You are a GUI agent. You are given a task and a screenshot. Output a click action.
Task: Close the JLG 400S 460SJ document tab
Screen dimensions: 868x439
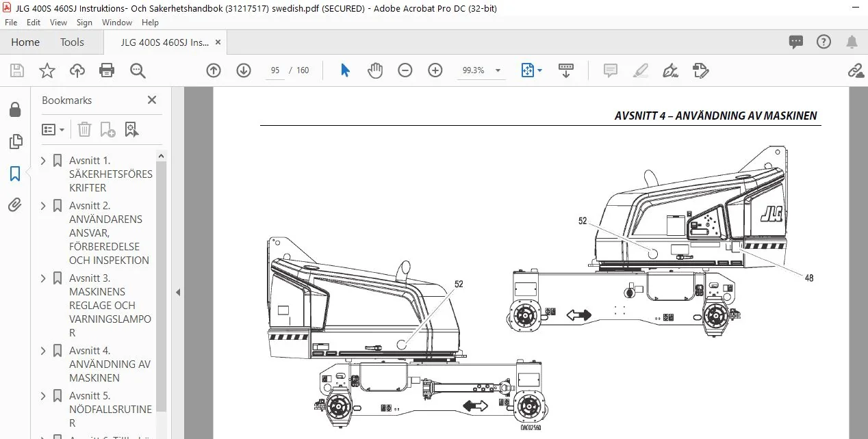(x=218, y=42)
